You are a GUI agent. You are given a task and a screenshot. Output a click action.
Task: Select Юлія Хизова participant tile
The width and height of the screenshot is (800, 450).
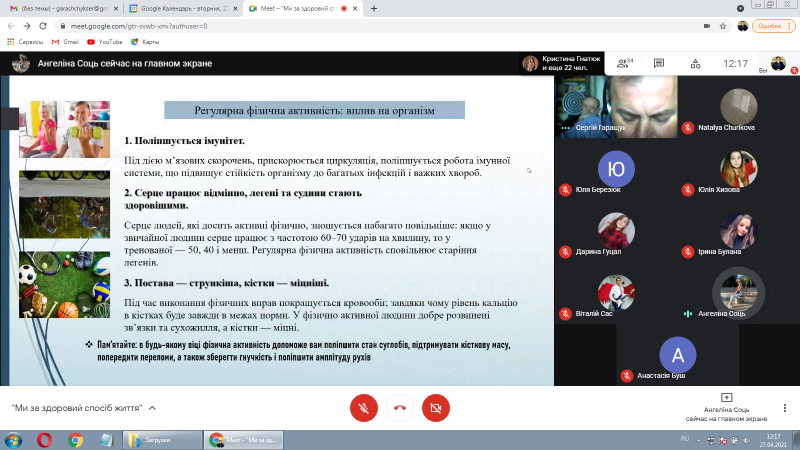739,169
